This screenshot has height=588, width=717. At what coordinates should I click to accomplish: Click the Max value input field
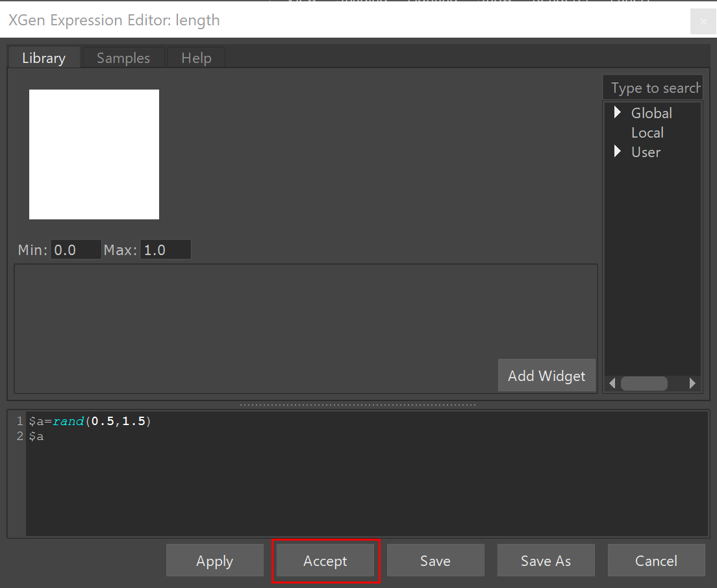click(x=165, y=250)
